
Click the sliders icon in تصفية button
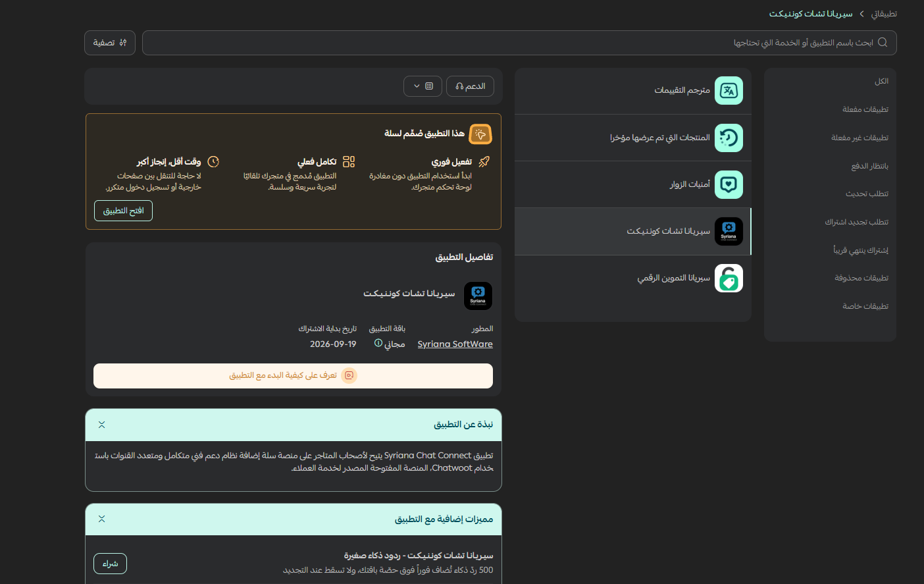click(x=123, y=43)
